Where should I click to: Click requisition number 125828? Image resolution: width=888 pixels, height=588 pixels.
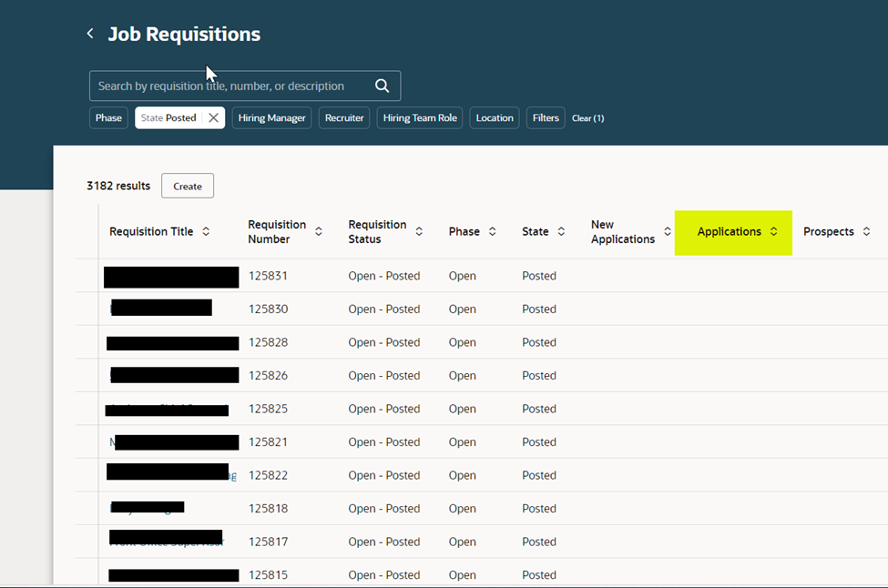[x=268, y=342]
